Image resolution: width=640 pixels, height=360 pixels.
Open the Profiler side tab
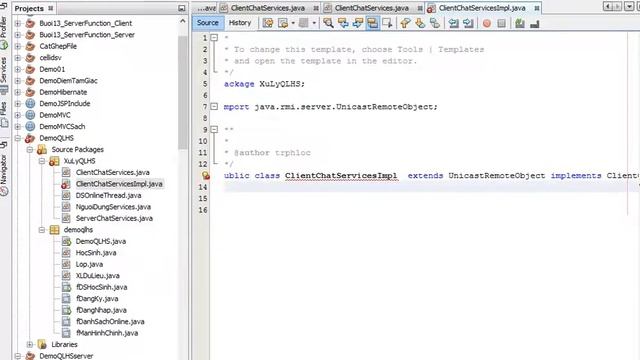pos(4,32)
